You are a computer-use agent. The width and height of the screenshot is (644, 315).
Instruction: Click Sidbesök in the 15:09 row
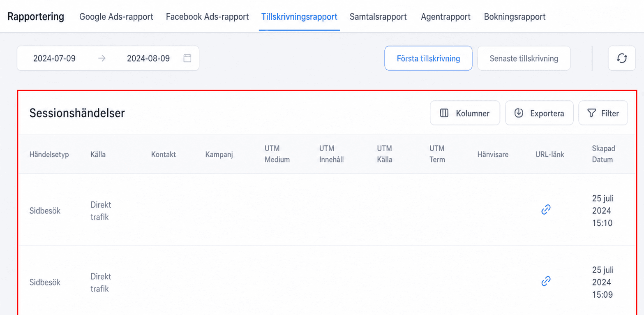[45, 283]
